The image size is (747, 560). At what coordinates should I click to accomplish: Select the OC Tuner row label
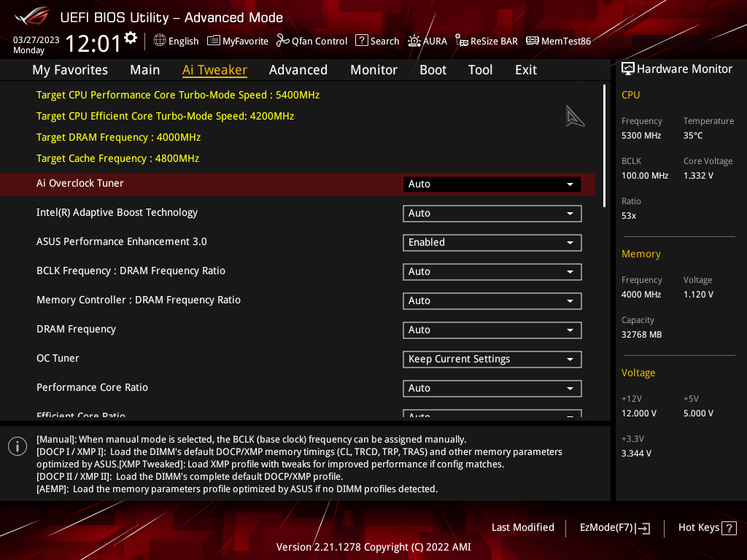click(x=58, y=358)
